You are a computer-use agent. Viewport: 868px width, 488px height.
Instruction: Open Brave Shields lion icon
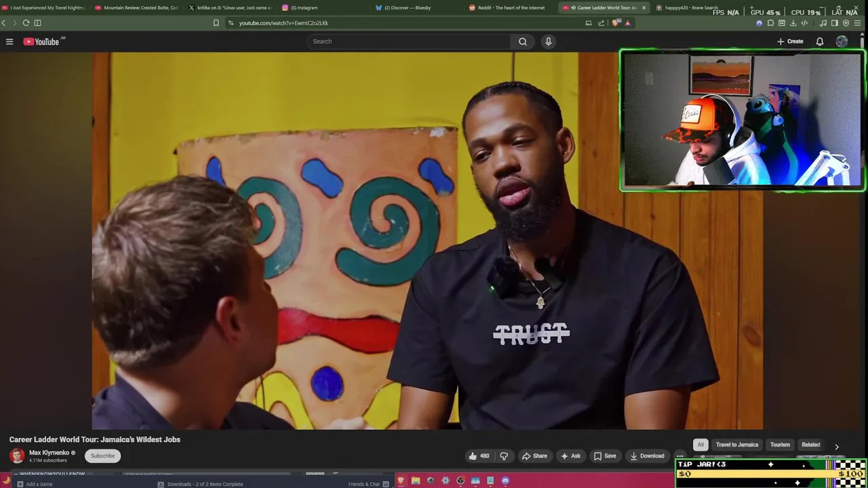[616, 23]
